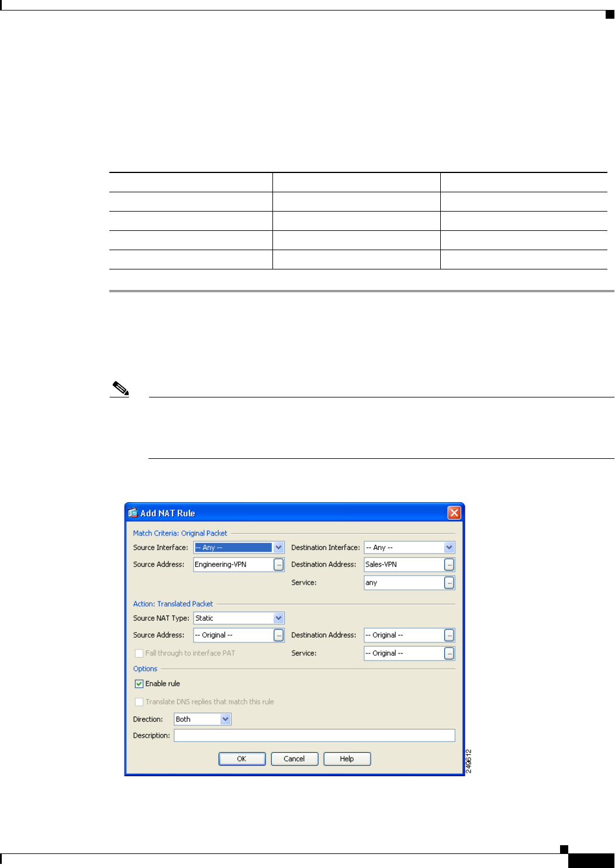
Task: Click browse button for translated Source Address
Action: coord(279,635)
